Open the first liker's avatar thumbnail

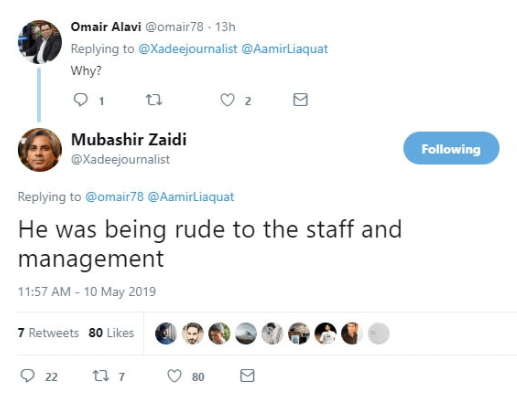tap(166, 333)
